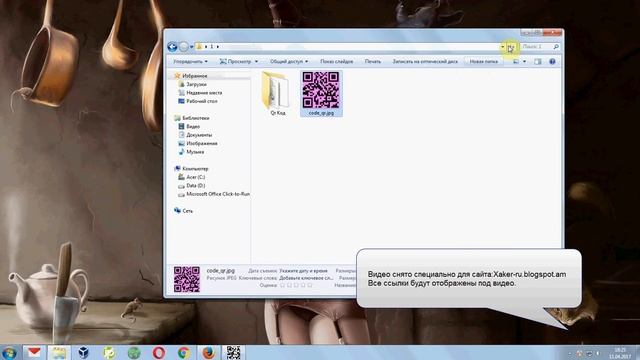Expand the arrow next to Просмотр
Viewport: 640px width, 360px height.
click(x=256, y=61)
